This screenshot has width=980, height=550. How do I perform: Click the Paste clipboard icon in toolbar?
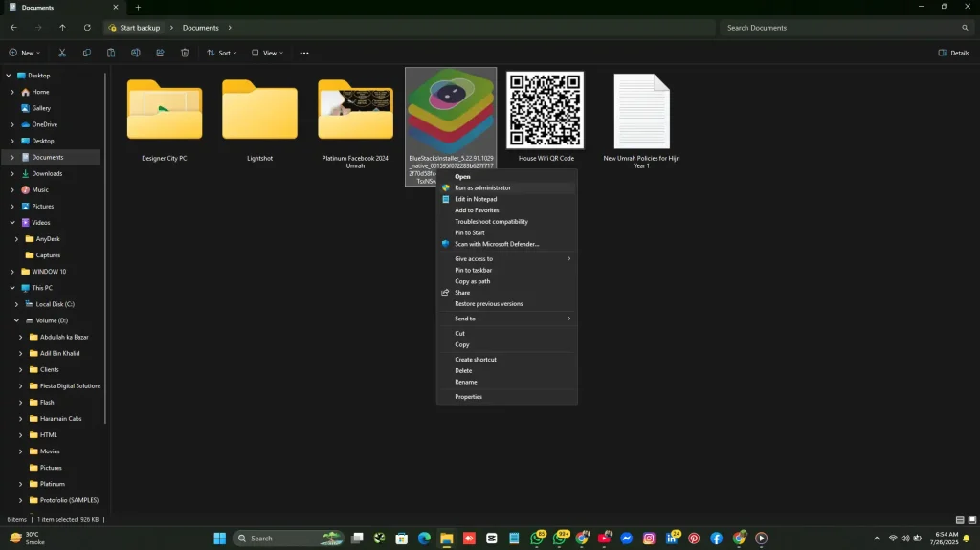coord(111,54)
